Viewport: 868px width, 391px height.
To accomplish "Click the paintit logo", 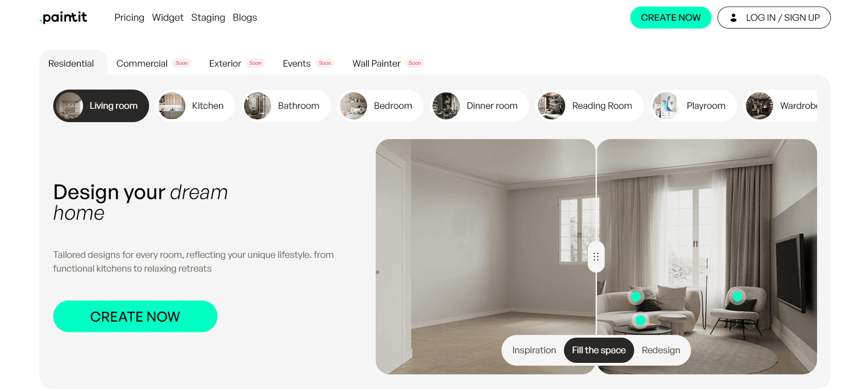I will click(x=63, y=17).
